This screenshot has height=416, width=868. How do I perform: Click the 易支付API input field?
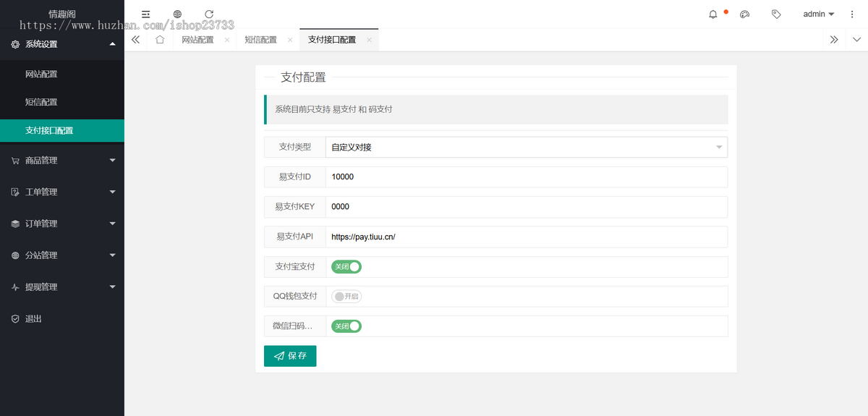tap(527, 237)
